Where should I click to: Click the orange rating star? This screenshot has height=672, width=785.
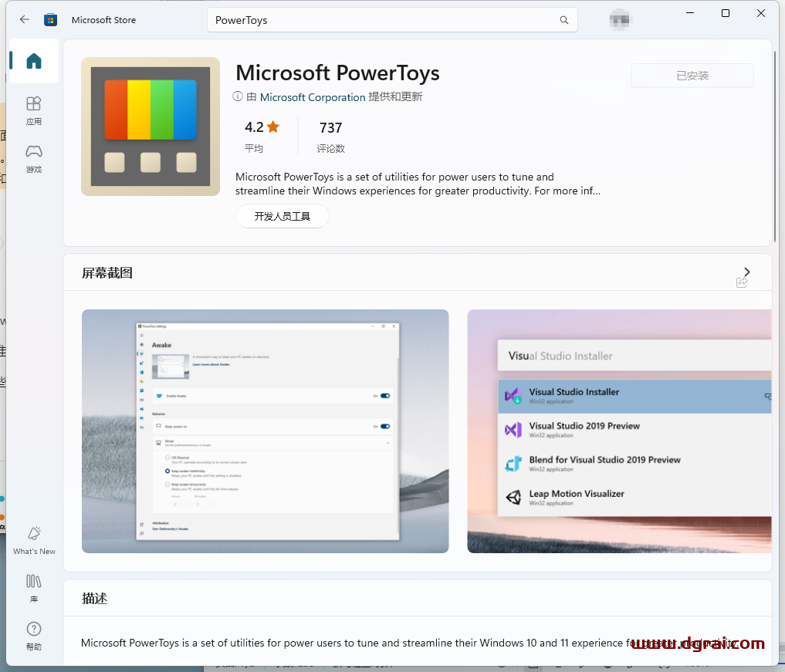click(273, 127)
